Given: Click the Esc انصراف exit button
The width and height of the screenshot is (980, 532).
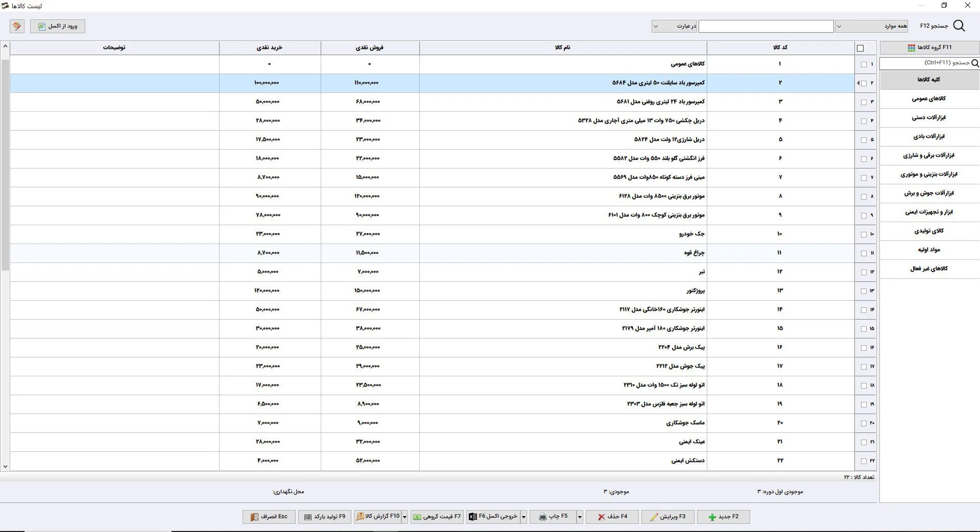Looking at the screenshot, I should [269, 517].
